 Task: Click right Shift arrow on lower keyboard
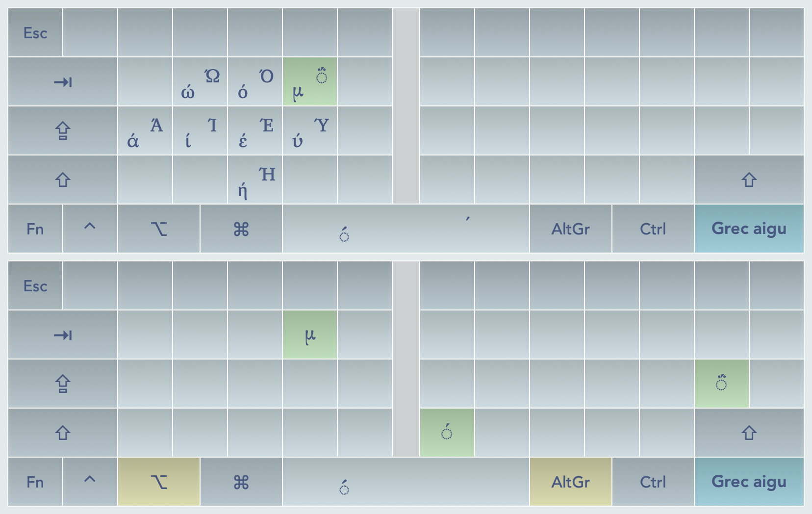pos(749,433)
